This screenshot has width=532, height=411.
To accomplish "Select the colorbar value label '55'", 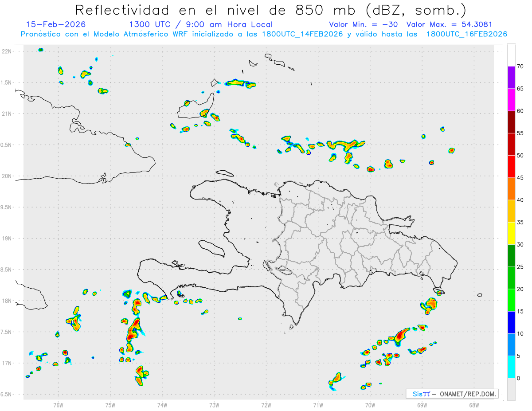I will (520, 133).
